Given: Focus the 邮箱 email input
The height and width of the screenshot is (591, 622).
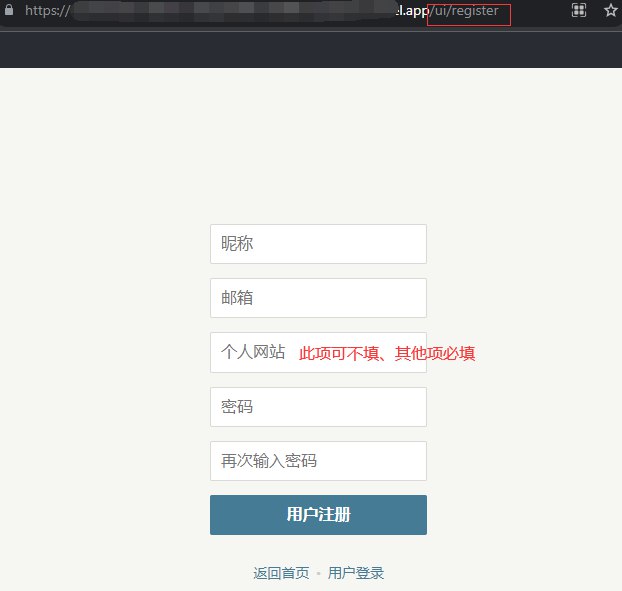Looking at the screenshot, I should (x=318, y=298).
